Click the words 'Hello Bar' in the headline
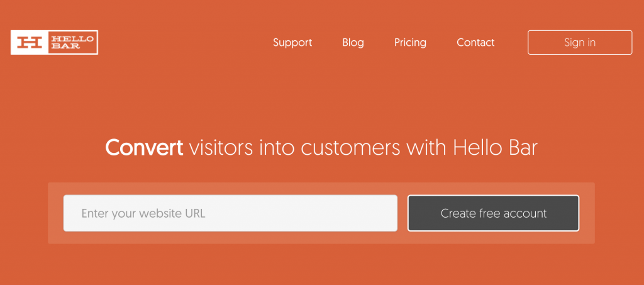The height and width of the screenshot is (285, 644). pos(496,148)
